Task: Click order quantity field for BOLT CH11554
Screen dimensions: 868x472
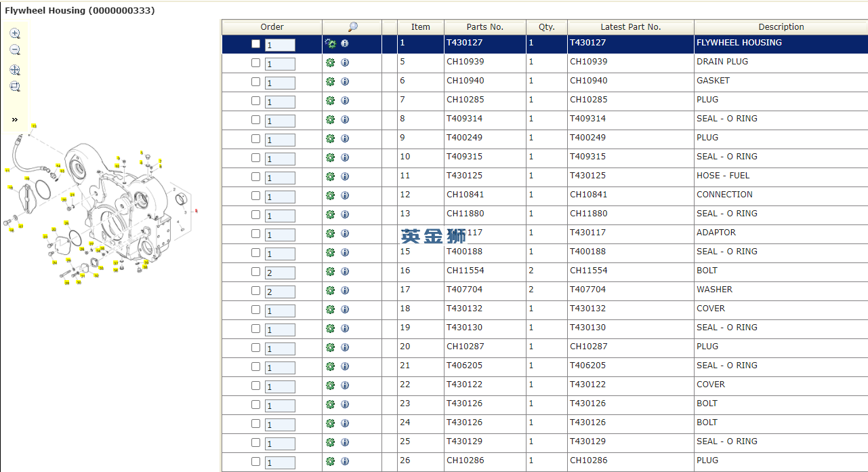Action: 280,273
